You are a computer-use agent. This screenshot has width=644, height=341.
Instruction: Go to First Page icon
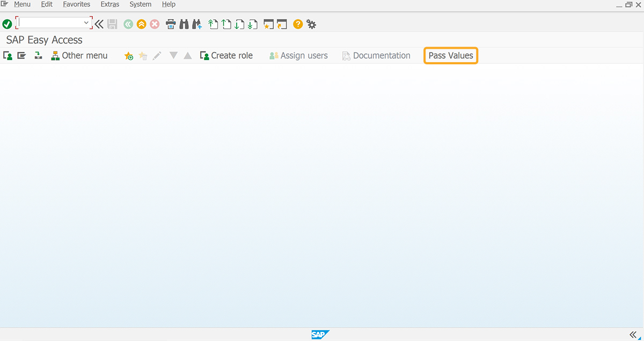213,24
